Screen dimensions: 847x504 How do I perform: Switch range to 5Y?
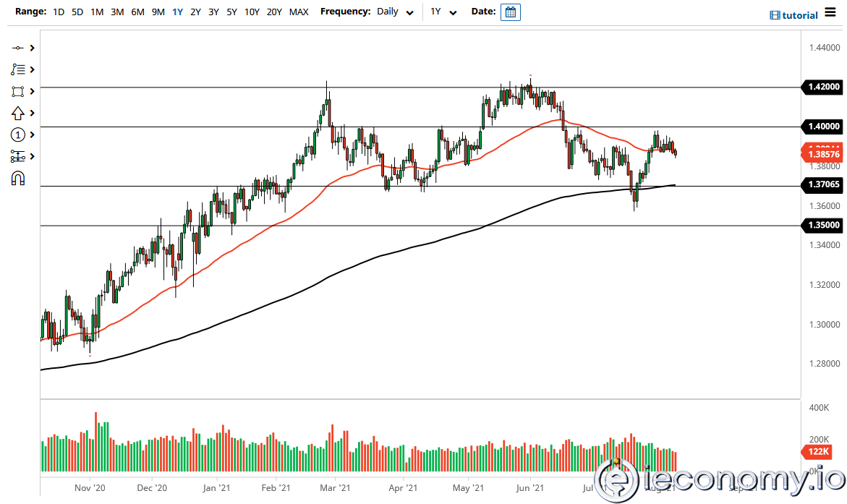(231, 12)
